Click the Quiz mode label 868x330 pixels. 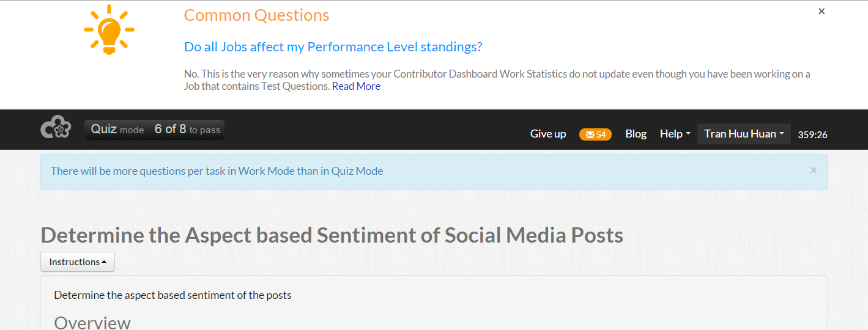pyautogui.click(x=117, y=130)
